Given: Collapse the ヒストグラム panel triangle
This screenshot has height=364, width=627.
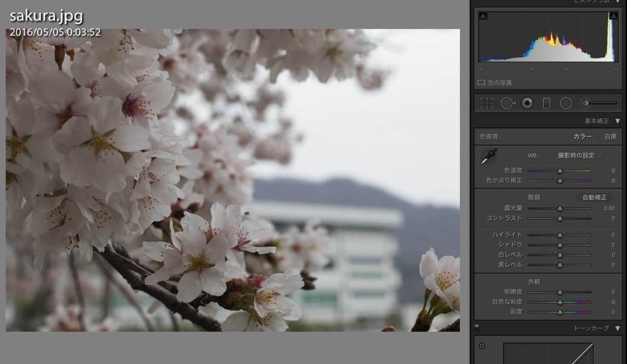Looking at the screenshot, I should pos(618,2).
